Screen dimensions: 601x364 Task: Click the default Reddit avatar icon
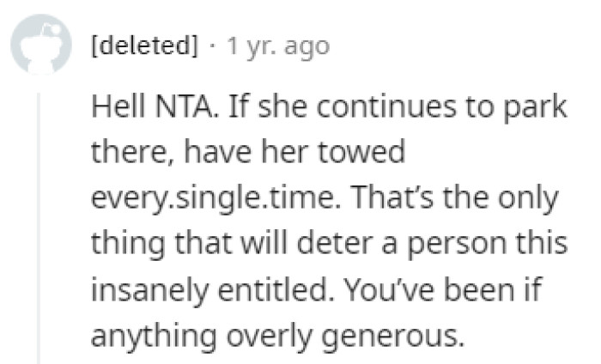click(x=40, y=44)
